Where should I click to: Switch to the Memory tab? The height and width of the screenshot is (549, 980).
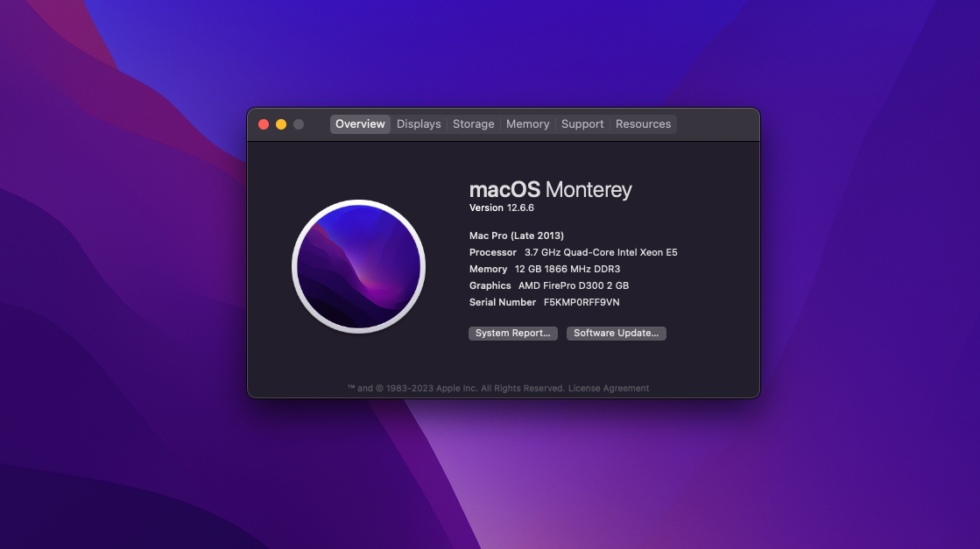coord(527,123)
